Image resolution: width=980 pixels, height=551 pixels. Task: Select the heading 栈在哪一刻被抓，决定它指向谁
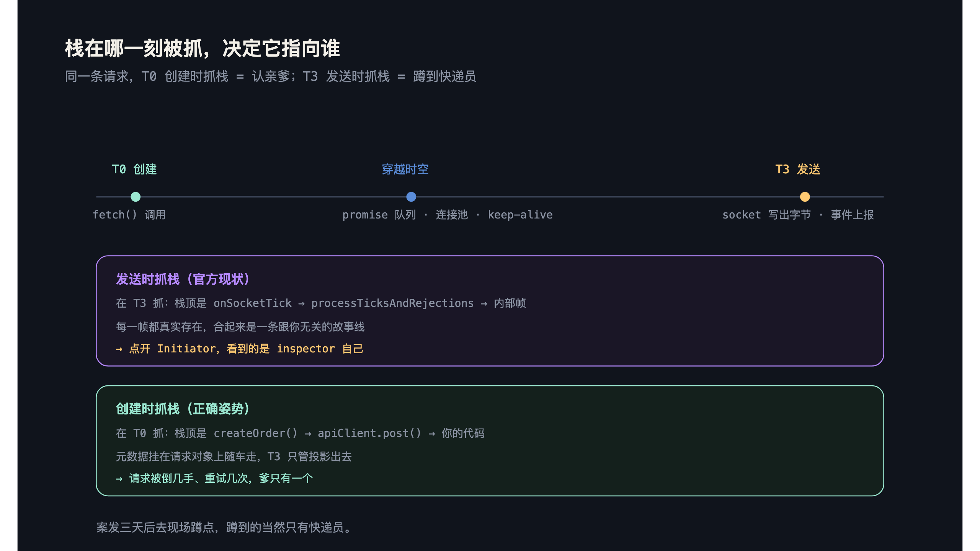[x=203, y=49]
